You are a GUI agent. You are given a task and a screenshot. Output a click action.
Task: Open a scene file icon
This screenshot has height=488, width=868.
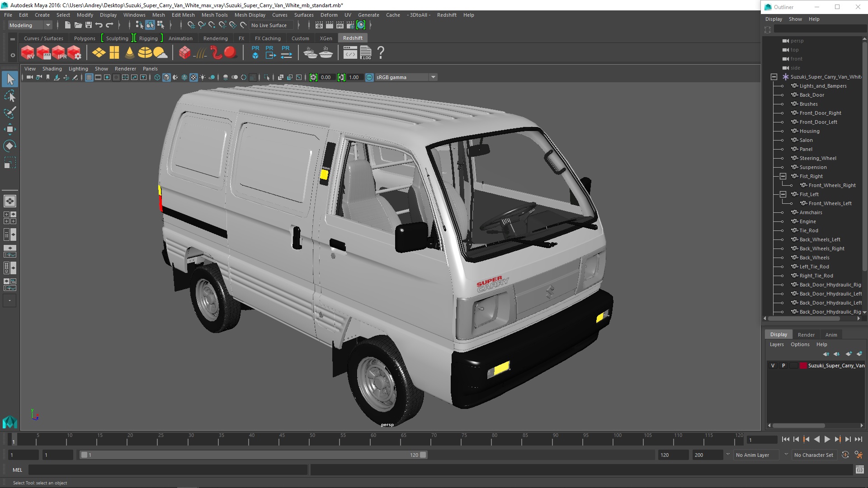pos(78,25)
